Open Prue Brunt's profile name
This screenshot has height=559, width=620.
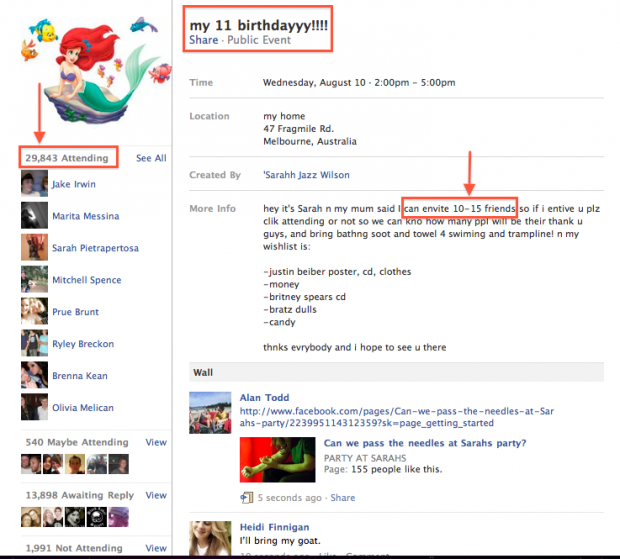coord(75,312)
